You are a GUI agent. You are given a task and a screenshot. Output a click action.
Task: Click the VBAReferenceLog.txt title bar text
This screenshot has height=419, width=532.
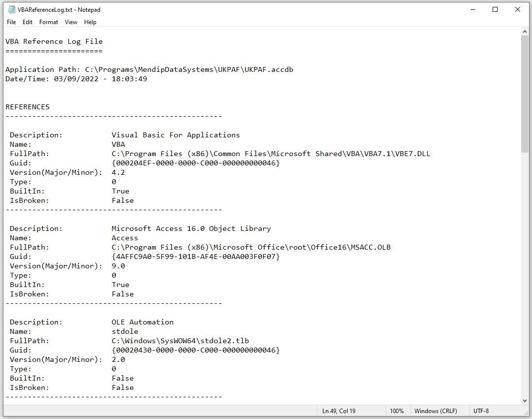pos(59,10)
